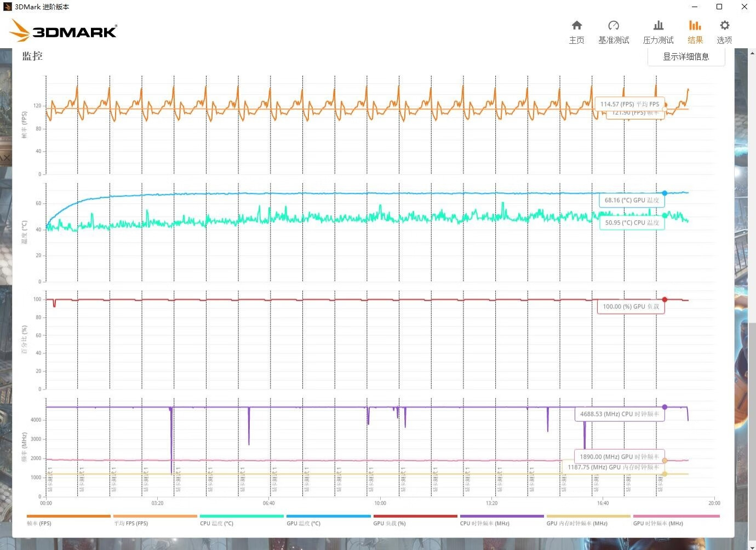Click the 监控 section heading
Screen dimensions: 756x550
click(32, 56)
